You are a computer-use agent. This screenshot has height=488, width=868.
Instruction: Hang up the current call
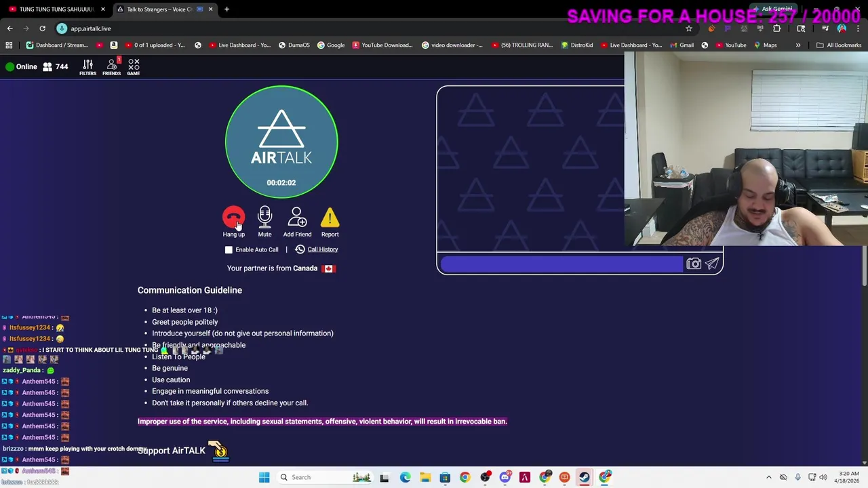tap(233, 218)
